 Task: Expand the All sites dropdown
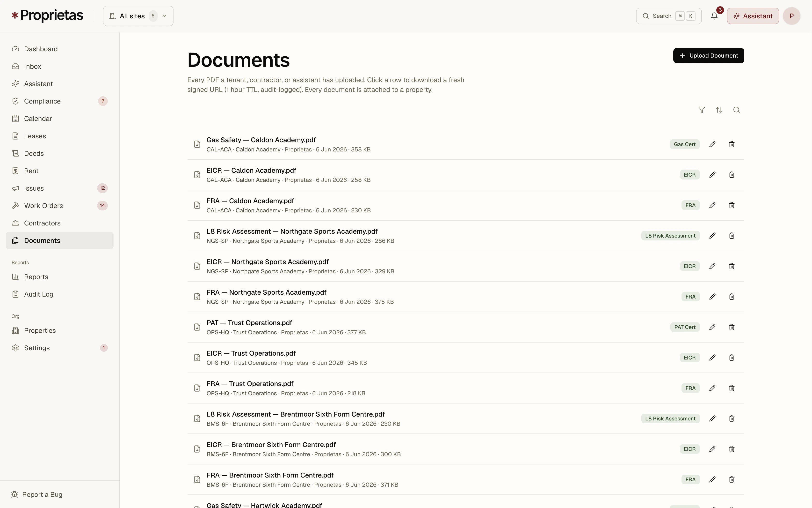click(x=138, y=16)
